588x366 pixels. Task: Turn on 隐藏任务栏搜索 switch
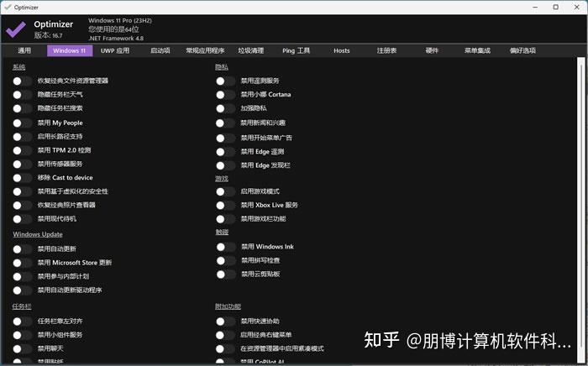22,108
